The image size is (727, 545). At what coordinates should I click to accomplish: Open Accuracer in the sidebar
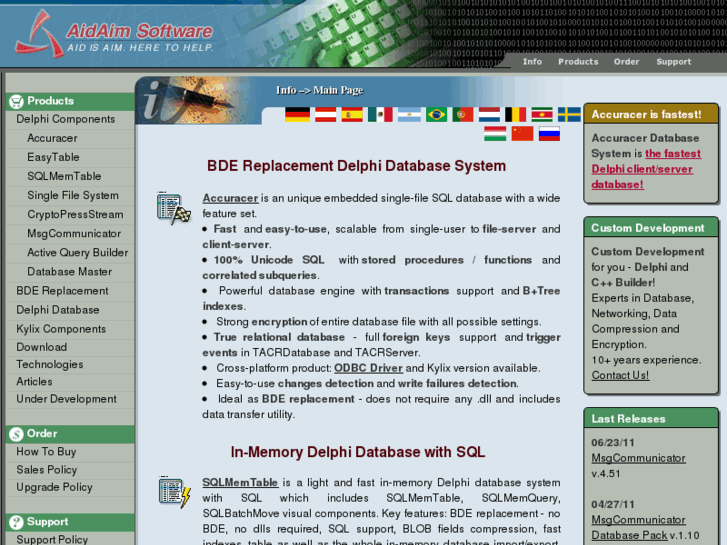[52, 138]
